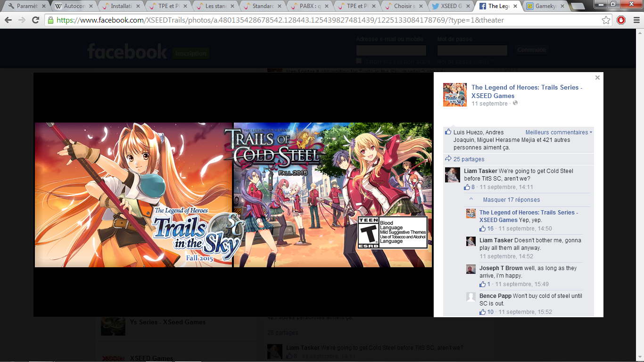Viewport: 644px width, 362px height.
Task: Click the Connexion login button
Action: 532,50
